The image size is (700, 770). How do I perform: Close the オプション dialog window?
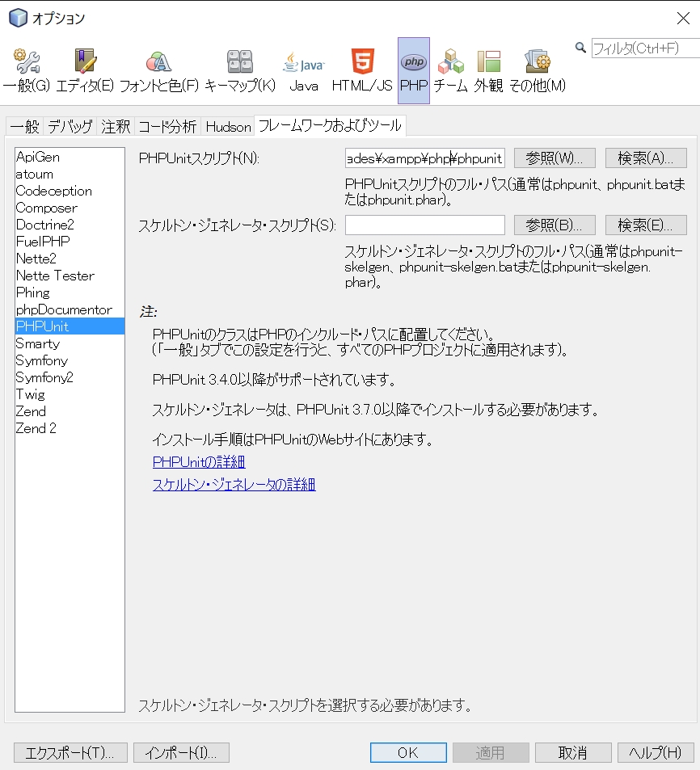(x=683, y=18)
